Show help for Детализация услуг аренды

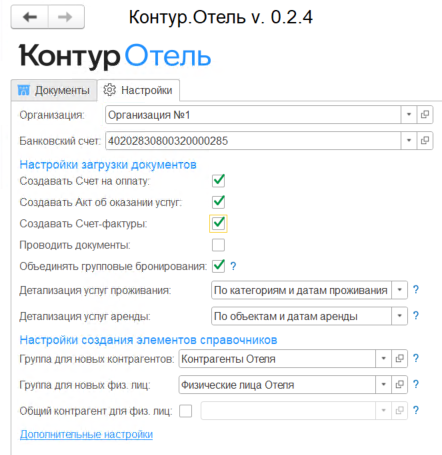coord(416,315)
